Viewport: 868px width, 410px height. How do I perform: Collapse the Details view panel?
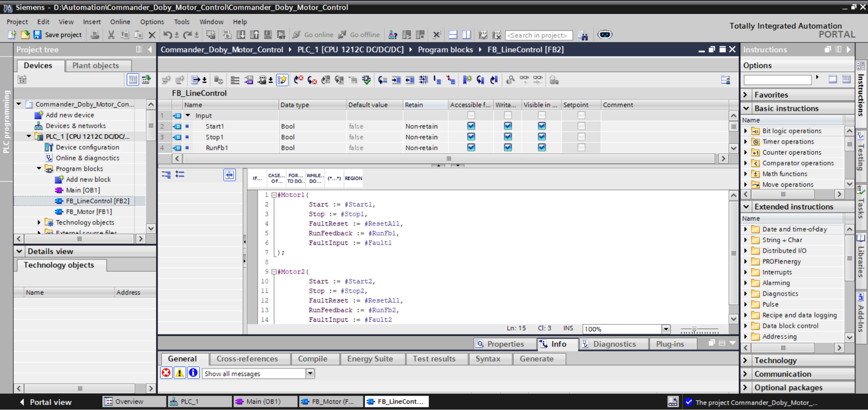click(x=19, y=251)
